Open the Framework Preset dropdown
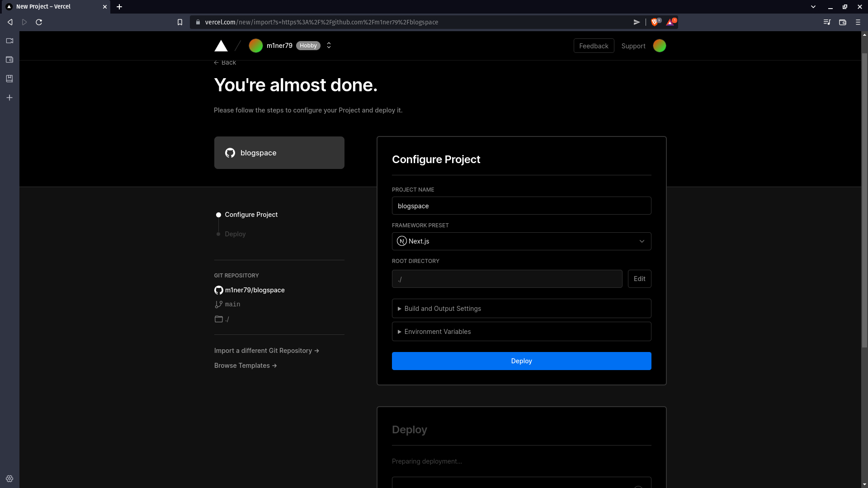This screenshot has width=868, height=488. tap(521, 241)
